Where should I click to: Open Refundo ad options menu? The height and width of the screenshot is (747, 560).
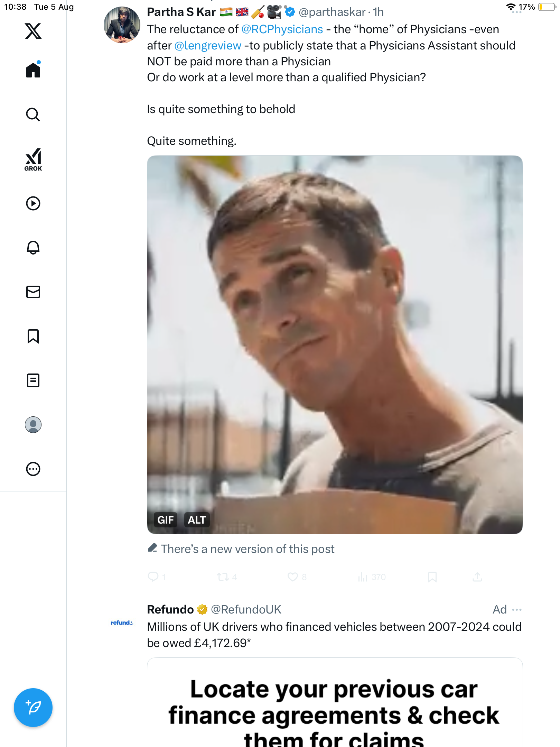click(517, 609)
